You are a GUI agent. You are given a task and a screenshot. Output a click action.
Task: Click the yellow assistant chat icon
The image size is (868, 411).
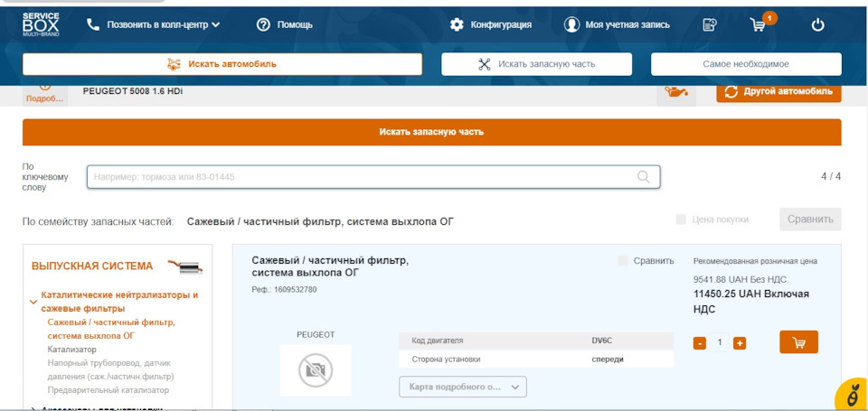[x=853, y=395]
